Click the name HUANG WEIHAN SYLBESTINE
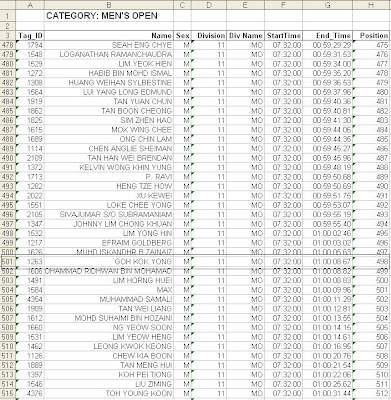 point(120,83)
